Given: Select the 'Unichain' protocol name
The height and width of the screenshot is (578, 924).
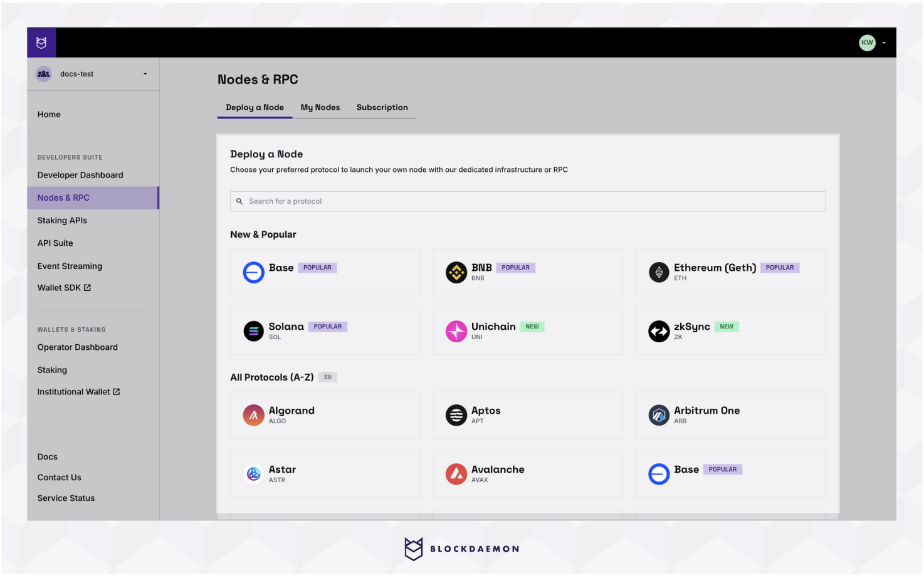Looking at the screenshot, I should point(493,327).
